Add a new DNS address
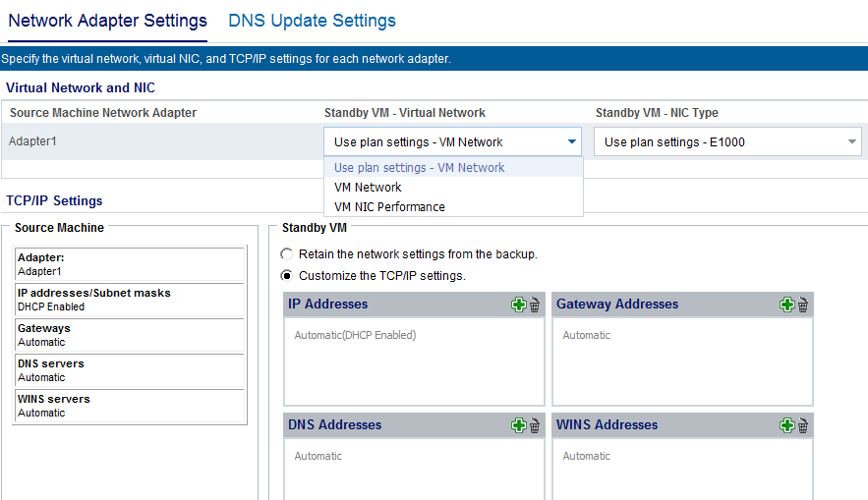Viewport: 868px width, 500px height. point(518,425)
